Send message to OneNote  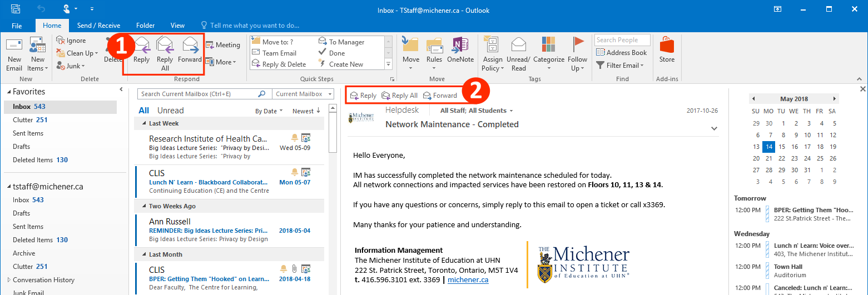460,51
